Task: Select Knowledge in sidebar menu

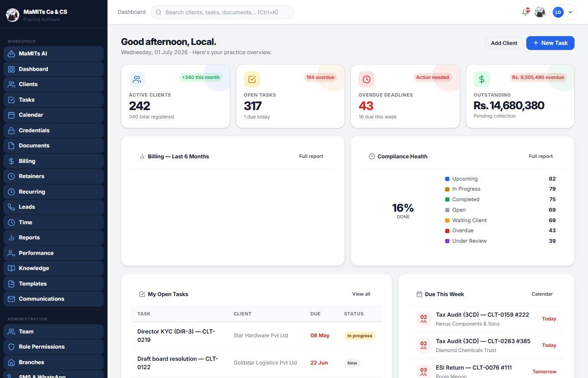Action: (53, 268)
